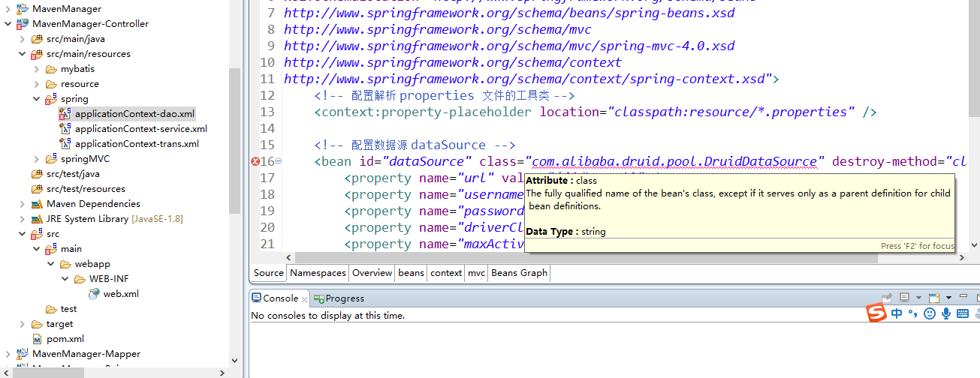Image resolution: width=980 pixels, height=378 pixels.
Task: Collapse the WEB-INF folder
Action: tap(65, 279)
